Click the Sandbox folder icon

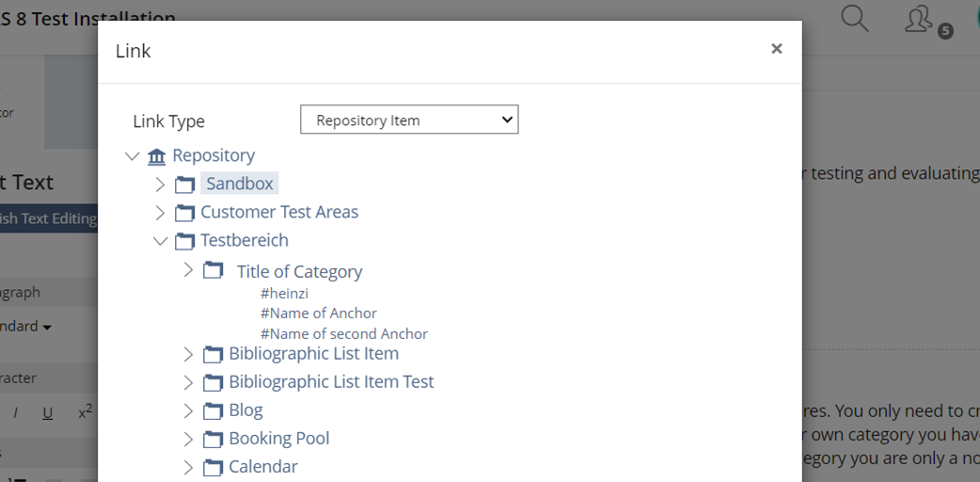(x=185, y=185)
